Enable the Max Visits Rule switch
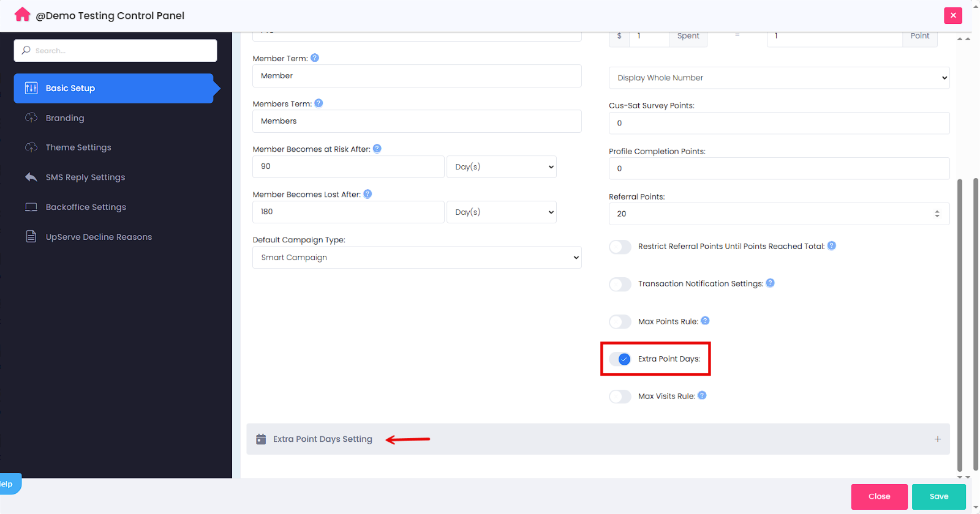Screen dimensions: 980x514 pos(620,397)
